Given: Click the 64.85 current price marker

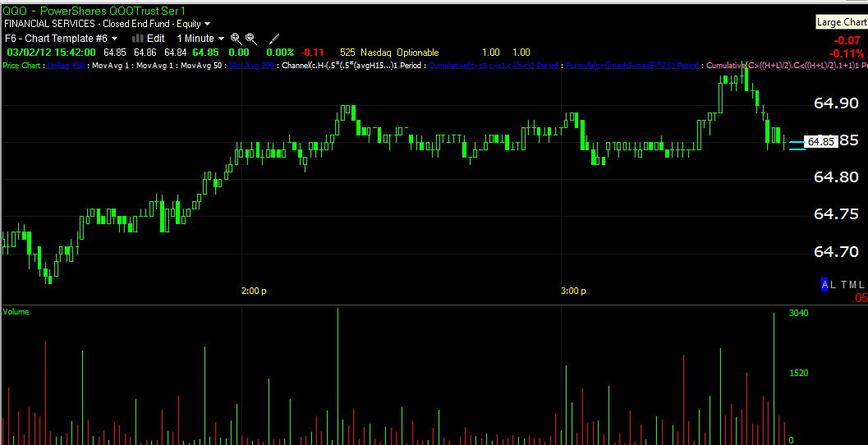Looking at the screenshot, I should click(820, 142).
